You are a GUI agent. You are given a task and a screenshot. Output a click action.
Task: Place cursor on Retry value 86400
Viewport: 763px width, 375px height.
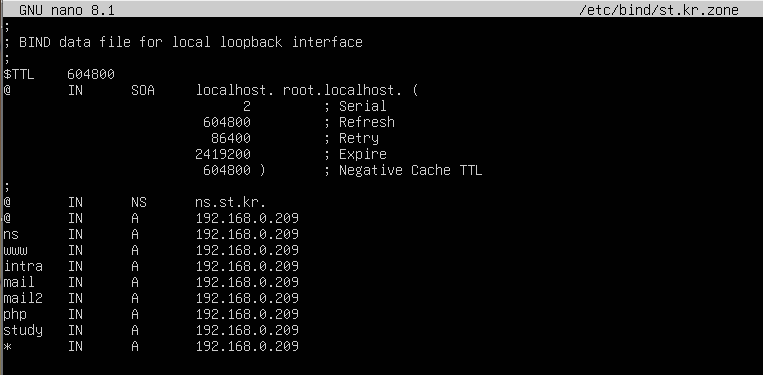coord(231,138)
